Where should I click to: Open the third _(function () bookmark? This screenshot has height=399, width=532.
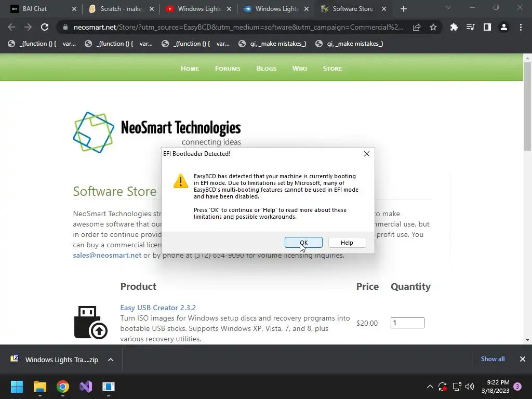point(195,44)
